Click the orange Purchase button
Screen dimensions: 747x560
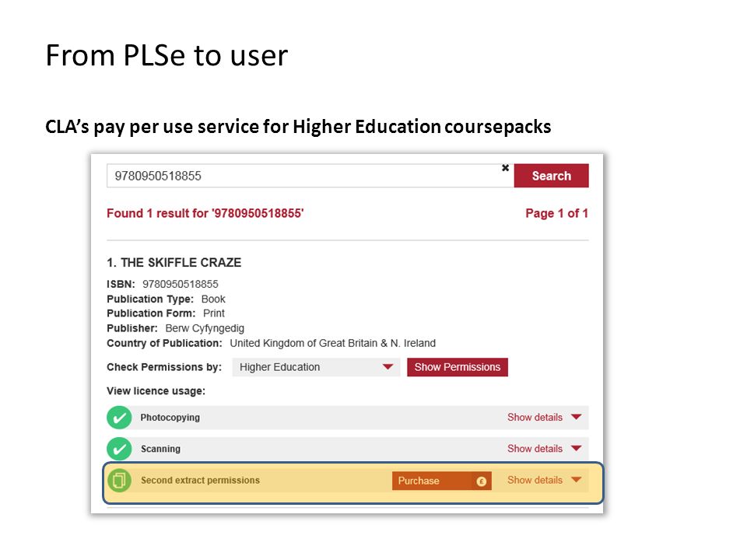click(442, 481)
